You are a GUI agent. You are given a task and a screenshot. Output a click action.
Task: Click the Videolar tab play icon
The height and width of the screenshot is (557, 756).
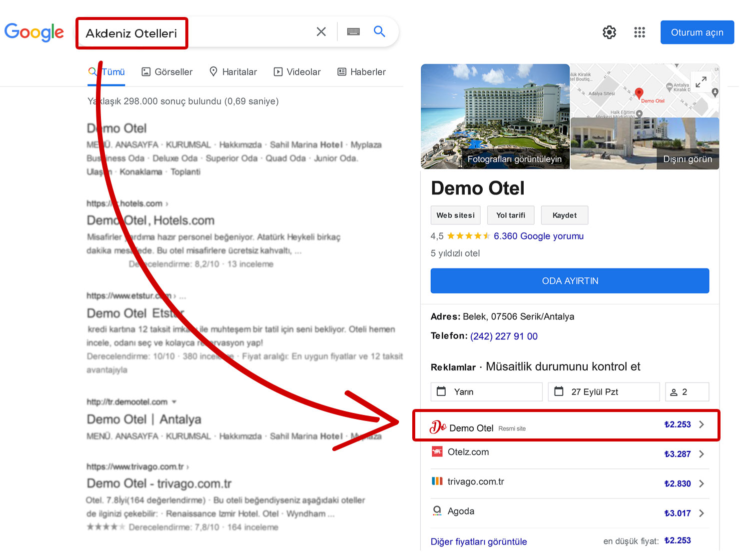coord(278,72)
